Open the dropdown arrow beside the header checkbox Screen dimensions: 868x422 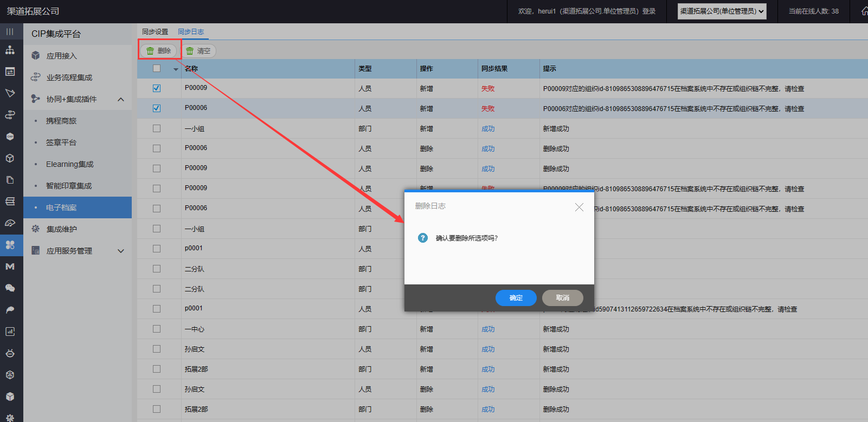pos(176,69)
